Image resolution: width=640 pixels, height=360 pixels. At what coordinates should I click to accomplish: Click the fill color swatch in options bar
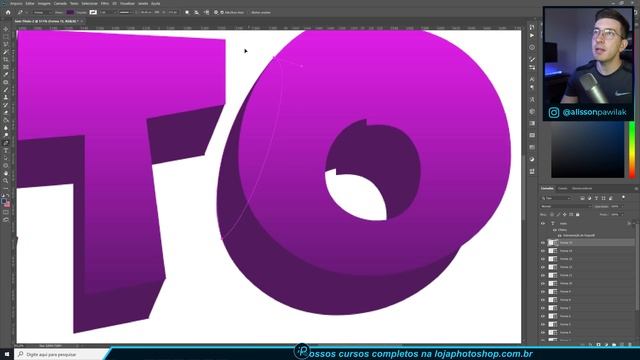click(70, 12)
